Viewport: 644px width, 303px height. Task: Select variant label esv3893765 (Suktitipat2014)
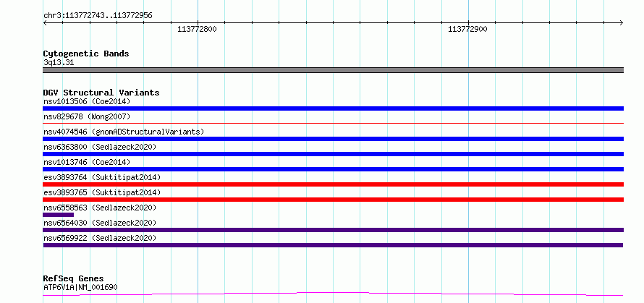(x=102, y=192)
